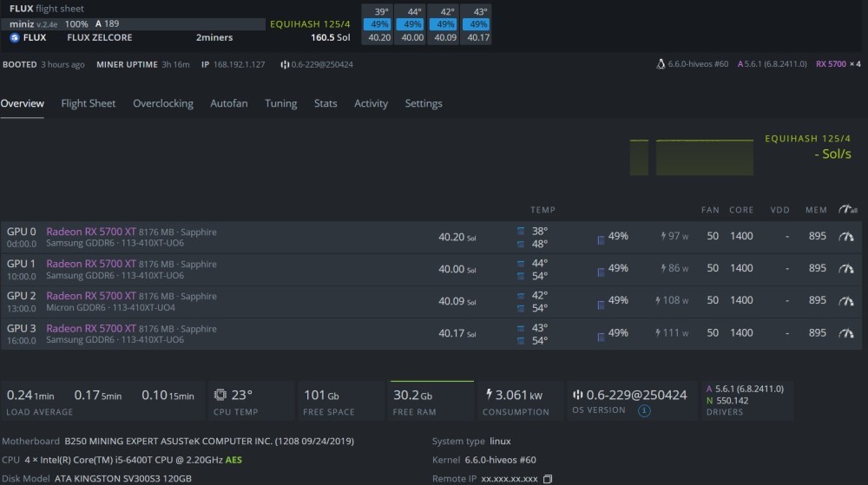This screenshot has height=485, width=868.
Task: Select Radeon RX 5700 XT name for GPU 0
Action: click(91, 232)
